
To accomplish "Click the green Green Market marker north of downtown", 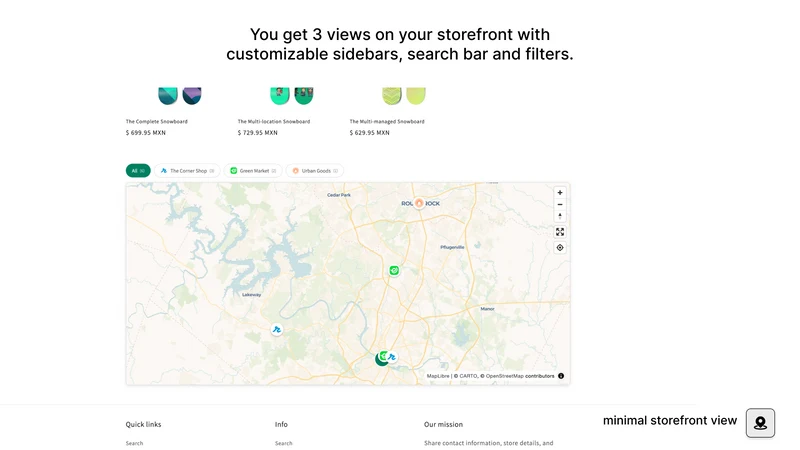I will 394,270.
